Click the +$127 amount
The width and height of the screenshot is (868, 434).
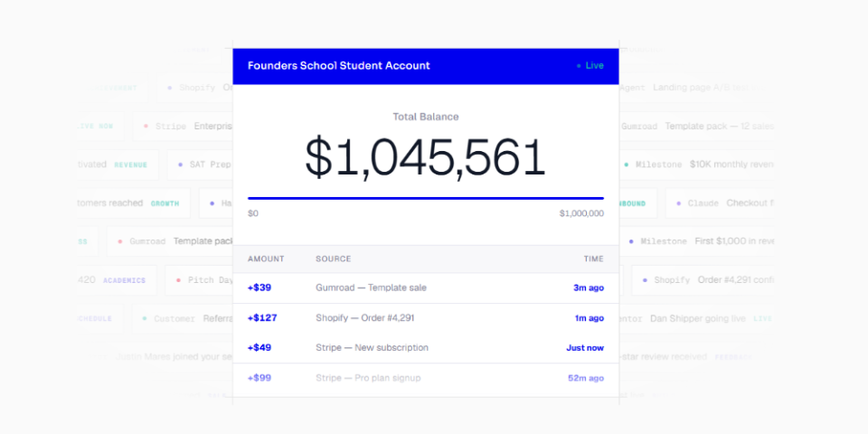[x=262, y=318]
